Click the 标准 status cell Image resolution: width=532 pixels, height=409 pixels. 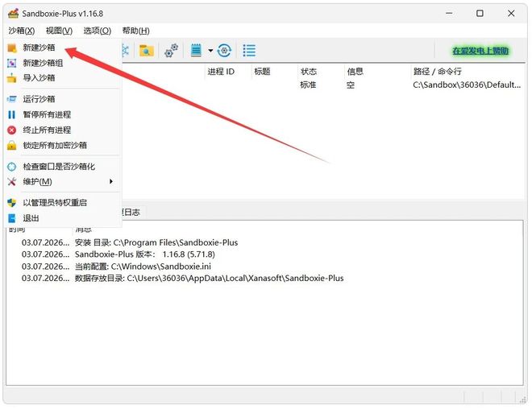click(x=308, y=85)
